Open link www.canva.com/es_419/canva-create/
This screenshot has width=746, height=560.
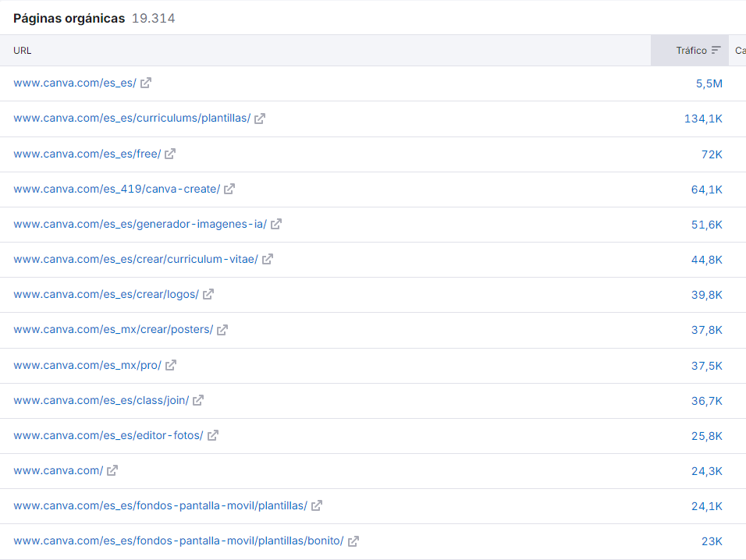pos(116,190)
